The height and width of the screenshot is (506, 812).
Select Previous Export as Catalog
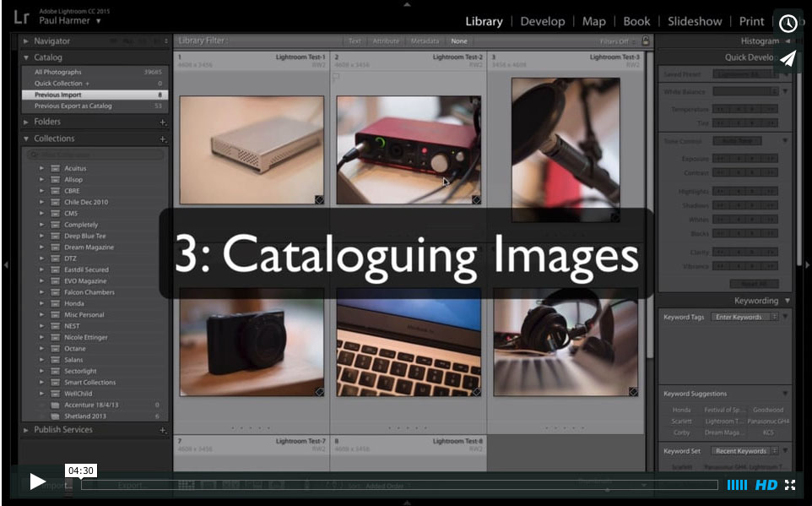(x=95, y=106)
